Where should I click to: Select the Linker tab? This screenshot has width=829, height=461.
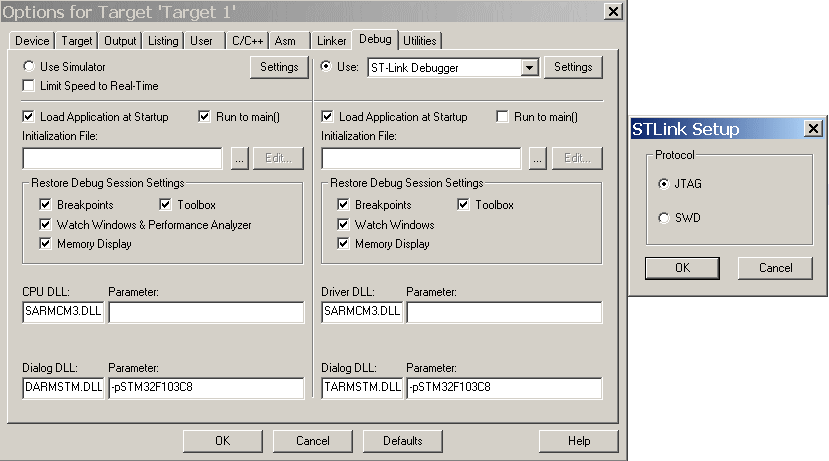tap(331, 41)
